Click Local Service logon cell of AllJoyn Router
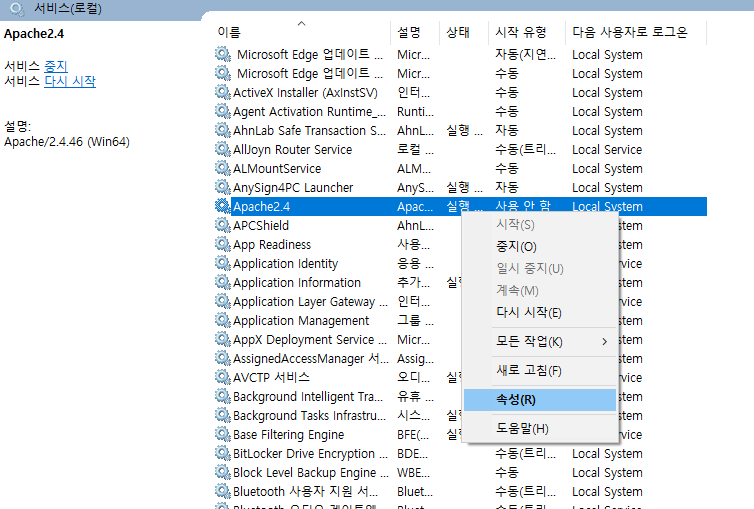 607,149
